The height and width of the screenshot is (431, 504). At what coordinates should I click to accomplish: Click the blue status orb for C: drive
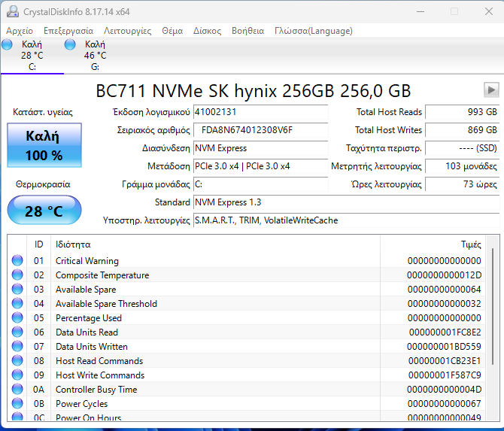(7, 44)
